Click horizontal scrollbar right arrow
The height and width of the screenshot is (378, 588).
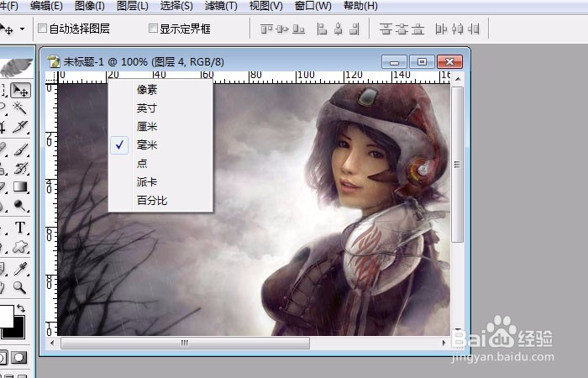point(444,343)
